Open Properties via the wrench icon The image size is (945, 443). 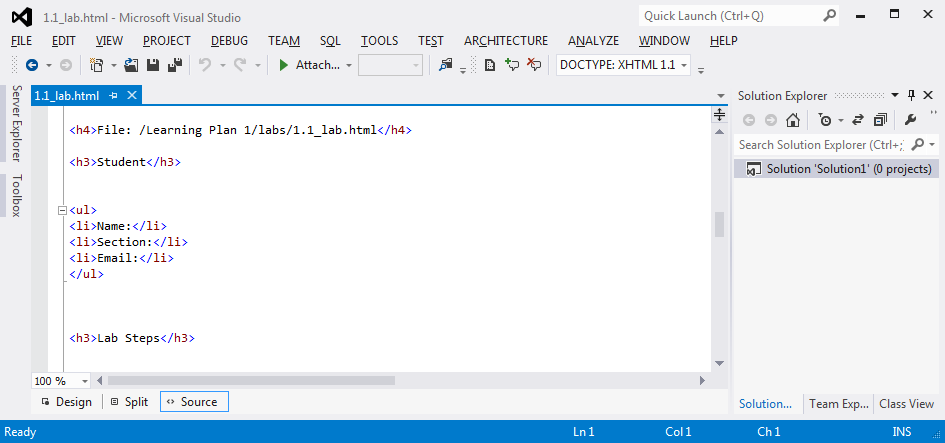click(x=910, y=120)
